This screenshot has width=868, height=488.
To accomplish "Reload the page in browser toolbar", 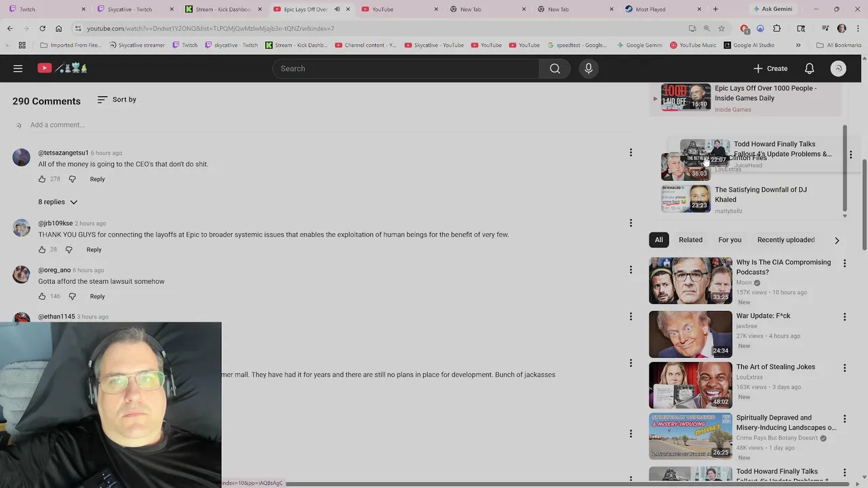I will click(42, 28).
